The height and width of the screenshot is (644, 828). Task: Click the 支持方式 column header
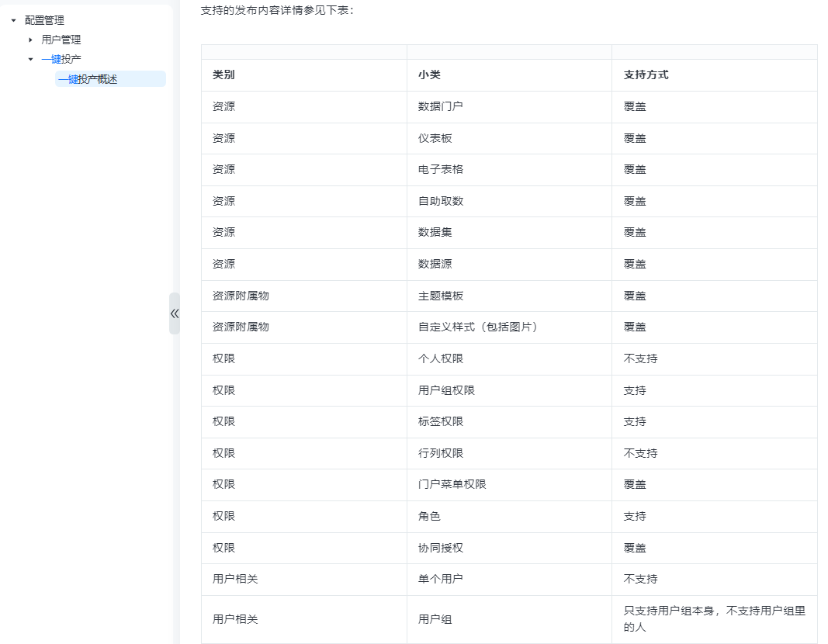[646, 75]
